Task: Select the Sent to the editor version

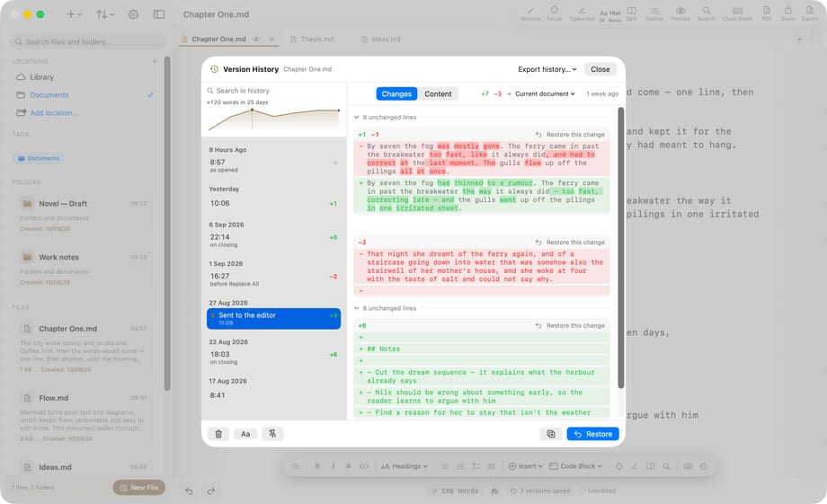Action: tap(274, 318)
